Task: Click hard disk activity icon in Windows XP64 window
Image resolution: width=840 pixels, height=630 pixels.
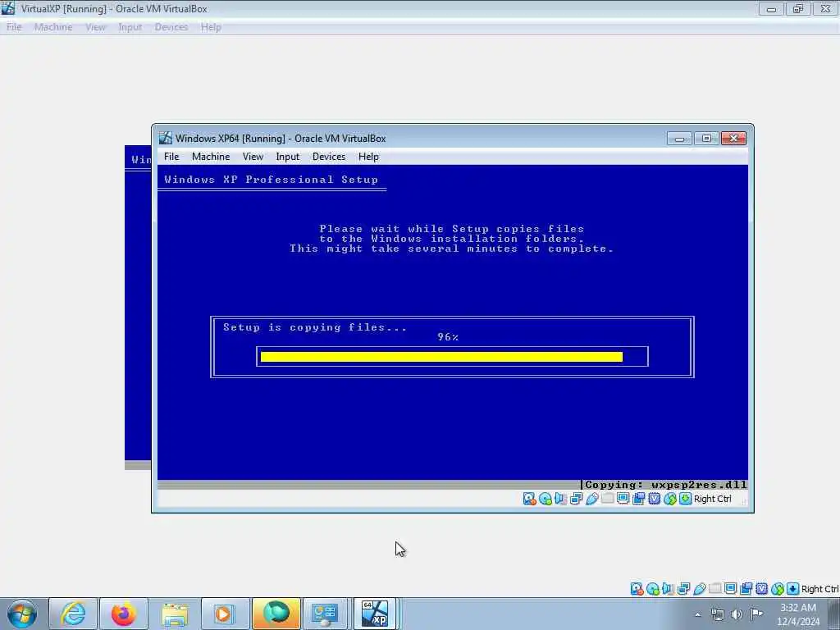Action: click(x=529, y=499)
